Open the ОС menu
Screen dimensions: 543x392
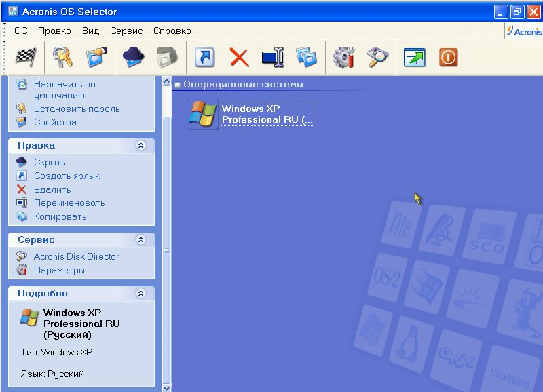click(x=20, y=31)
